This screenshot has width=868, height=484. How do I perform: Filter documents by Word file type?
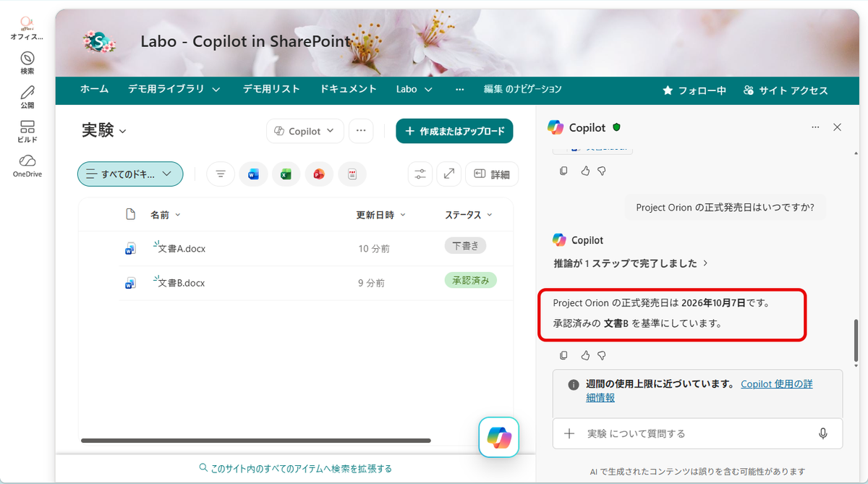[253, 174]
